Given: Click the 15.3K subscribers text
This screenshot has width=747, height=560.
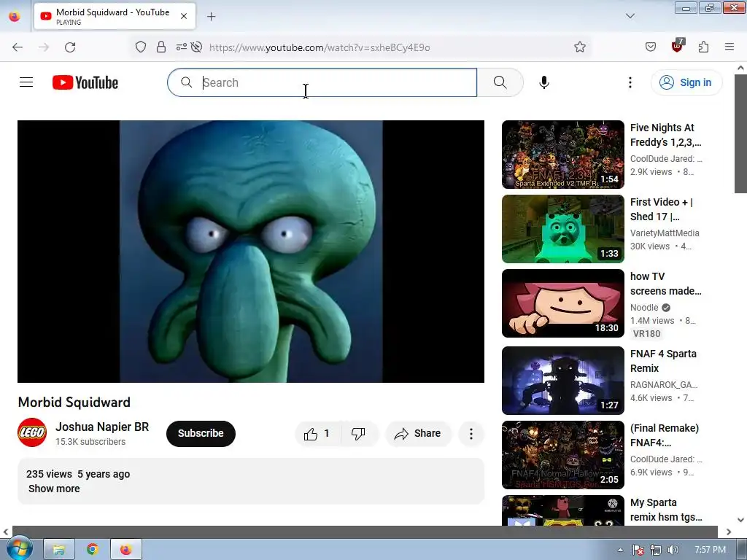Looking at the screenshot, I should pyautogui.click(x=90, y=442).
